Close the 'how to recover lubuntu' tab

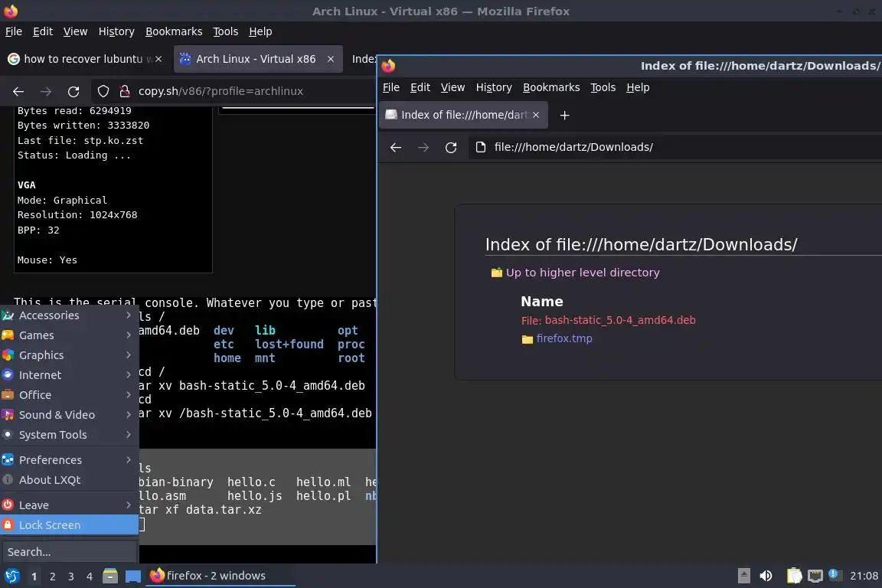click(x=158, y=59)
